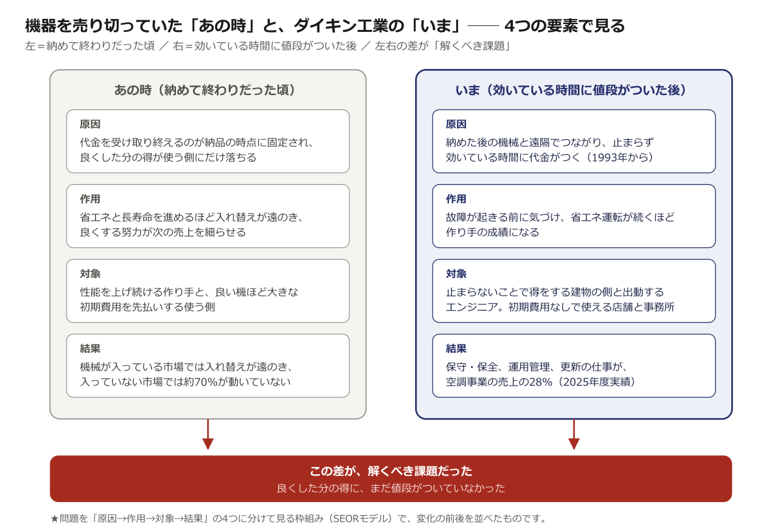Click the banner text '良くした分の得に、まだ値段がついていなかった'
Image resolution: width=782 pixels, height=532 pixels.
(x=391, y=488)
